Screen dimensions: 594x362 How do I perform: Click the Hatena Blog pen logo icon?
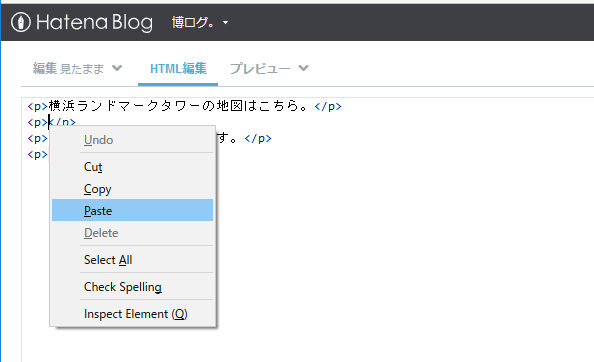coord(20,22)
